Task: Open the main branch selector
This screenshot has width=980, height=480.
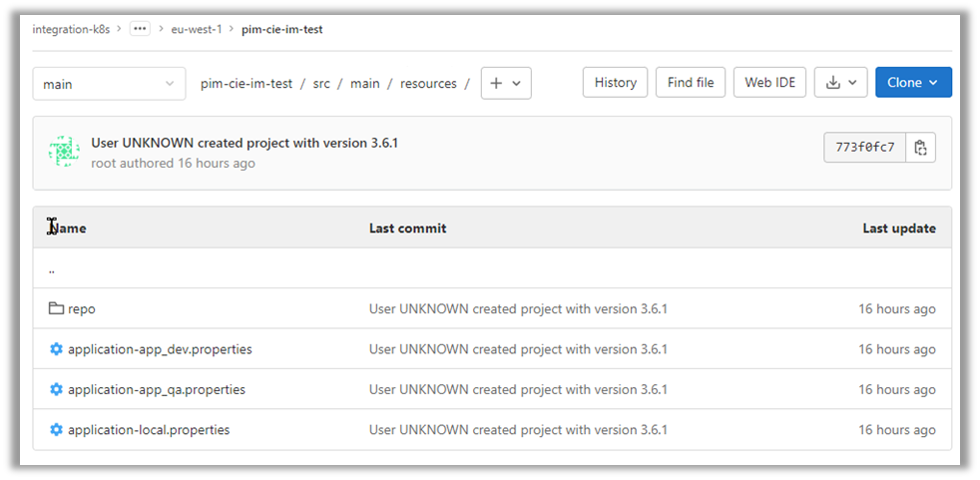Action: tap(109, 84)
